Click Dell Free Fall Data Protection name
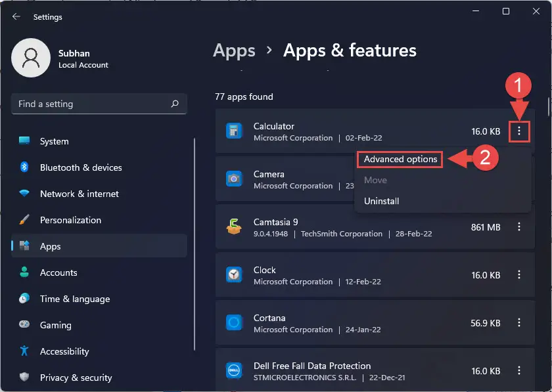 pyautogui.click(x=312, y=366)
